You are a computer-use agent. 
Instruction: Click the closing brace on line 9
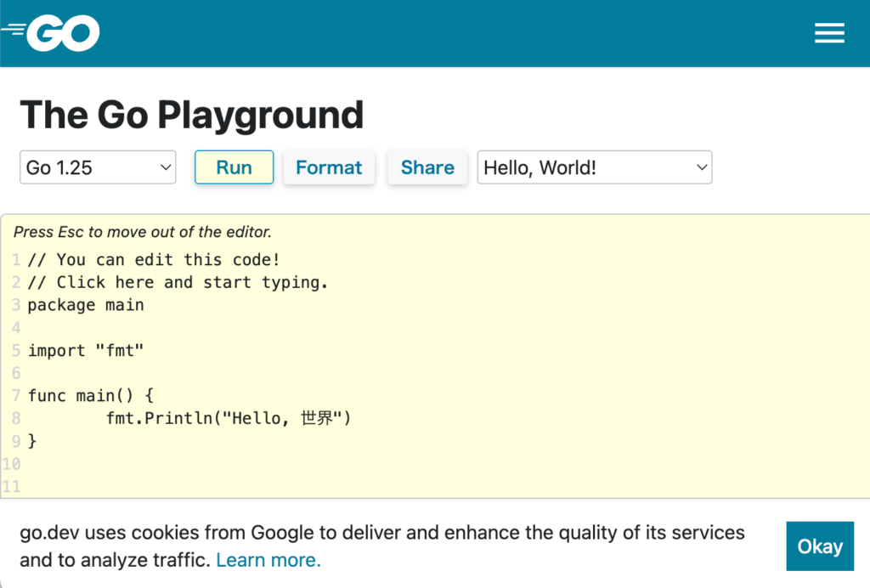[32, 441]
